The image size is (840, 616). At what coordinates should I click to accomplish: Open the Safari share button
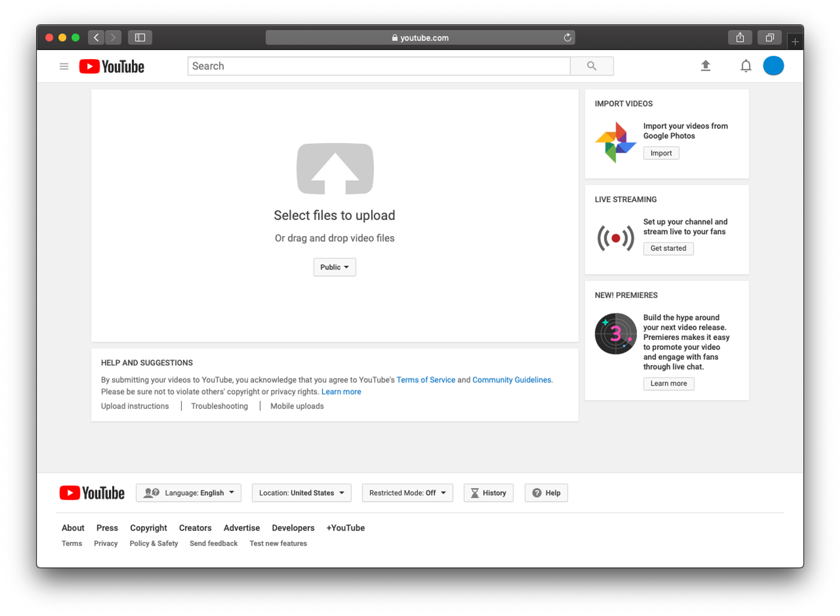(740, 37)
